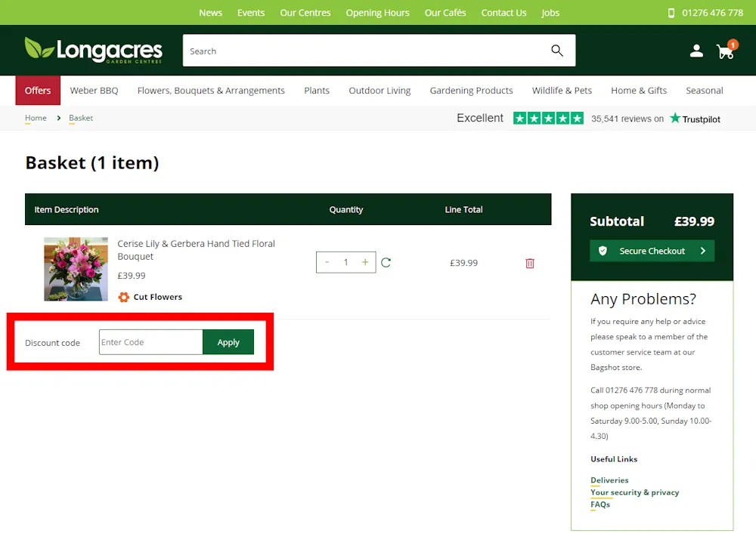This screenshot has height=534, width=756.
Task: Click the Subtotal £39.99 amount
Action: pos(694,221)
